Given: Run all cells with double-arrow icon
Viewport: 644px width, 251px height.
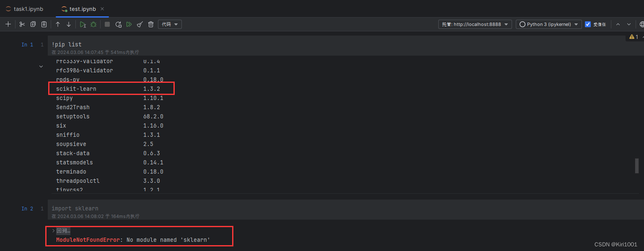Looking at the screenshot, I should 129,24.
